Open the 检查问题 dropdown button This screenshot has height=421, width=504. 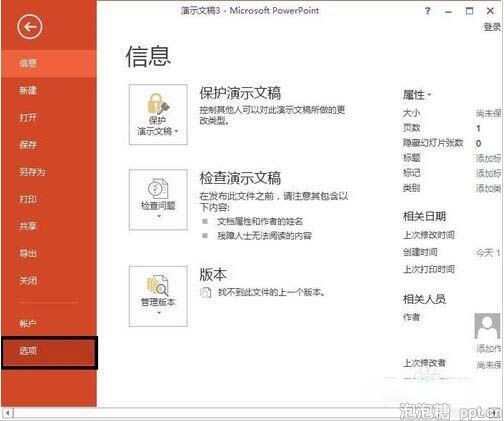[x=158, y=199]
